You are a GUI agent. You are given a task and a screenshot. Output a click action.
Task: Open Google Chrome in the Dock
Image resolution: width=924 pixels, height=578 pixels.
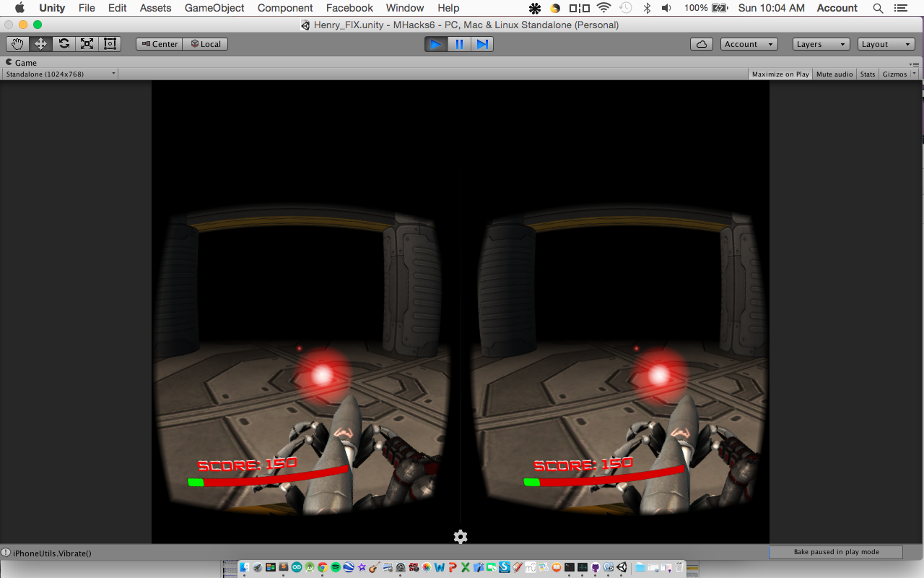click(323, 567)
